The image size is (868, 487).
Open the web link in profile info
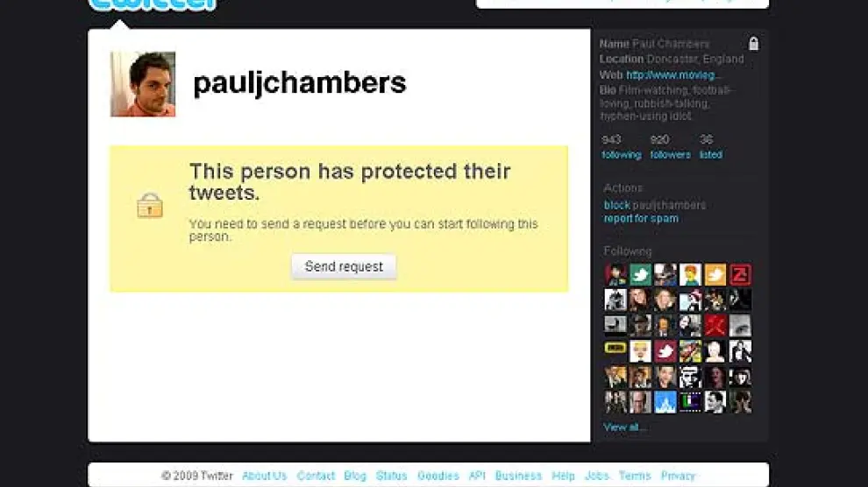[672, 74]
